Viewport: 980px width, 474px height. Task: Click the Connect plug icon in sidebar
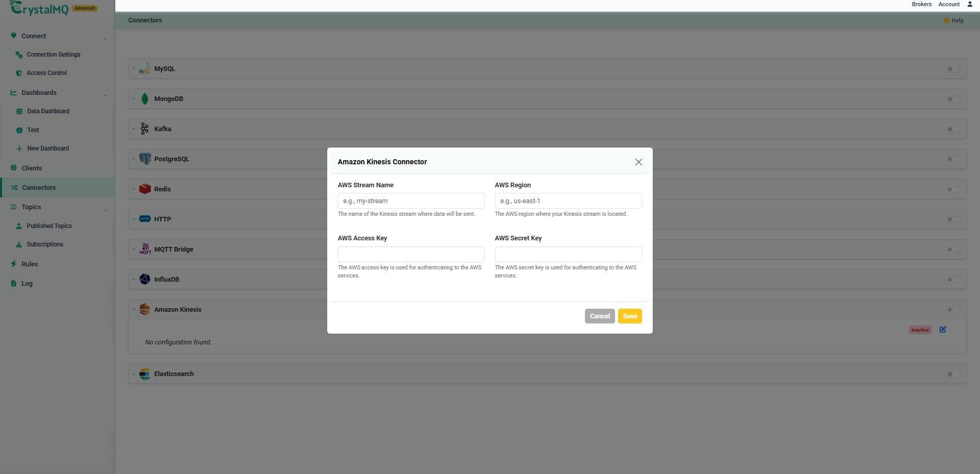14,36
